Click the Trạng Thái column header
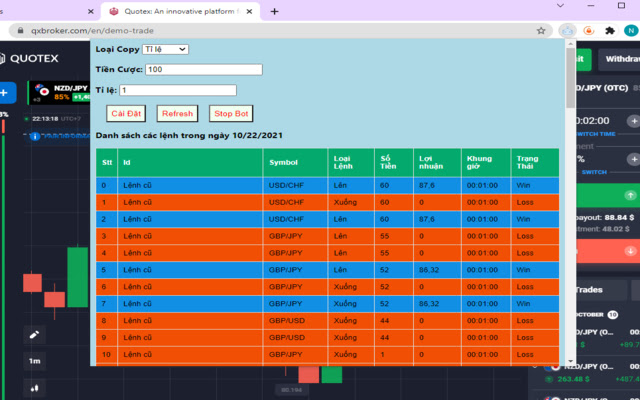 [x=535, y=162]
